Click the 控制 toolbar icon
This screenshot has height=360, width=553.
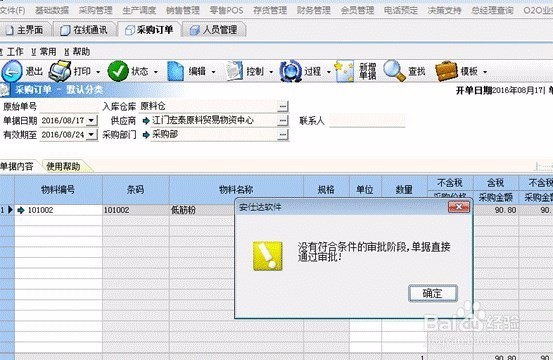[x=234, y=72]
